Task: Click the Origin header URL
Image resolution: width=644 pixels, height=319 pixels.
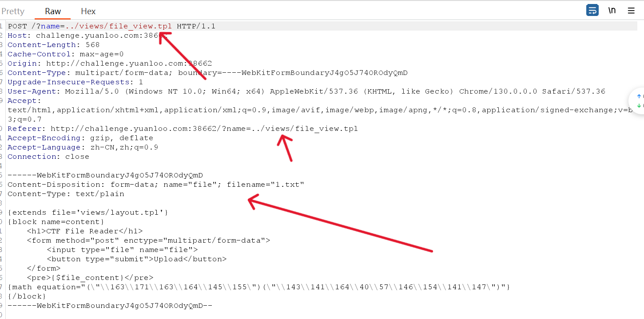Action: [x=129, y=63]
